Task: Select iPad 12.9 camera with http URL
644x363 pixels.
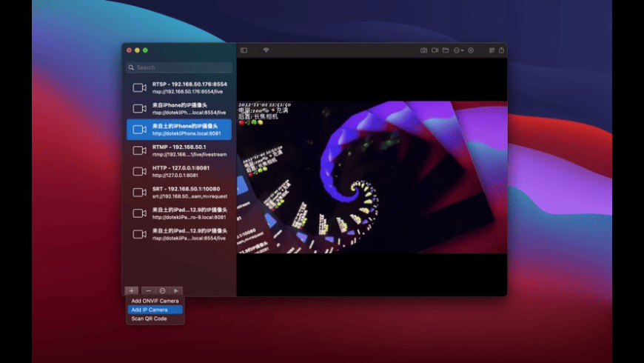Action: pos(179,213)
